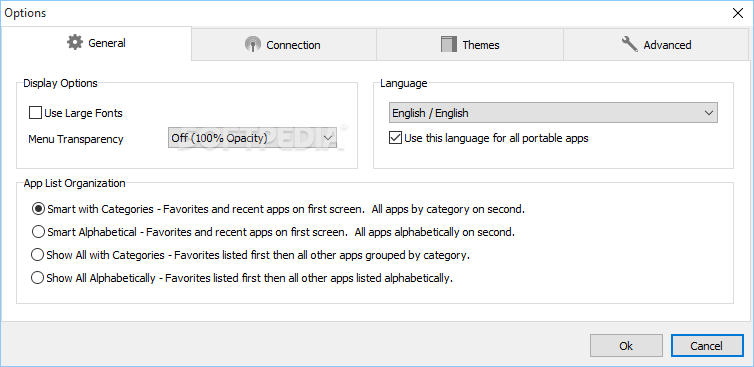Screen dimensions: 754x367
Task: Go to the Advanced tab label
Action: pos(667,45)
